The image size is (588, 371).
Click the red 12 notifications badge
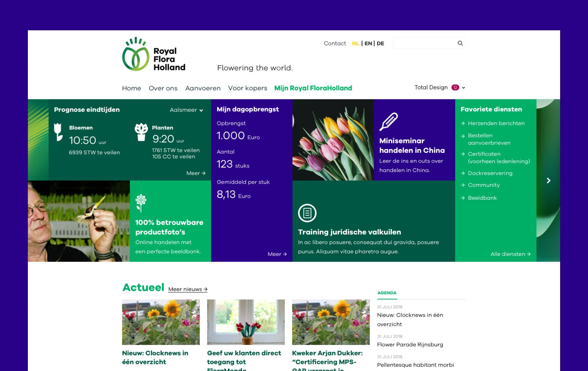tap(455, 88)
